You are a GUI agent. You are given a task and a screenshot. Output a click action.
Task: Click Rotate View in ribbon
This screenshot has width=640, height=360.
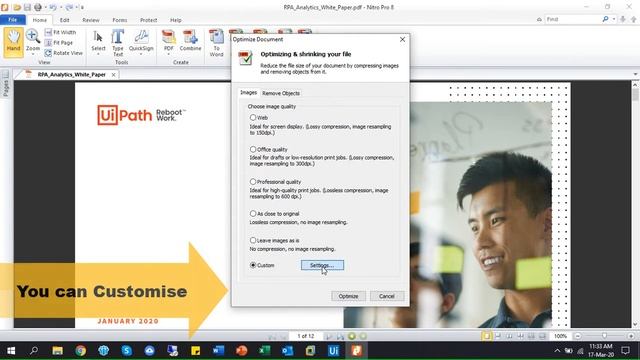(63, 53)
